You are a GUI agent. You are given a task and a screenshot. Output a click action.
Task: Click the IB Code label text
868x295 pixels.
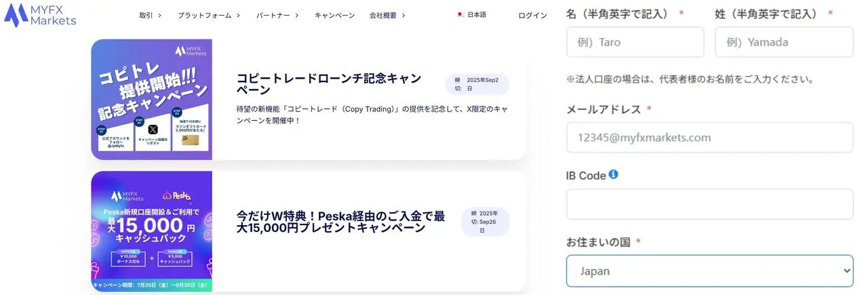click(586, 175)
